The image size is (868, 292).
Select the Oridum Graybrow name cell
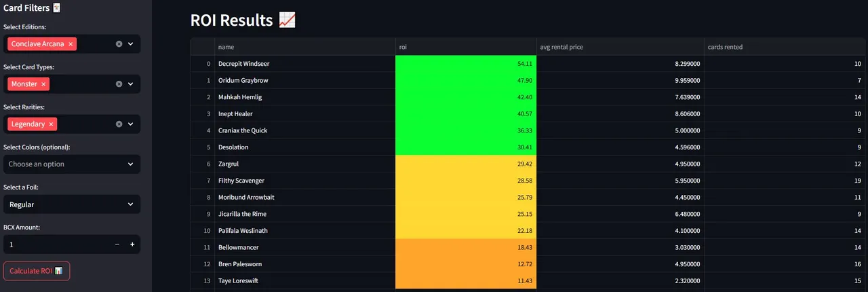point(305,80)
